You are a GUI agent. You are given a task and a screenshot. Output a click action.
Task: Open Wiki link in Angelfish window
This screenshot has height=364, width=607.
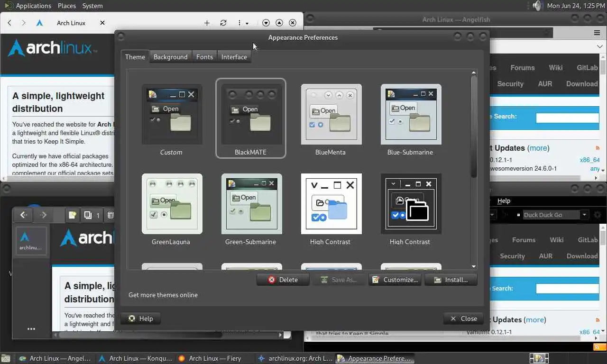(556, 68)
